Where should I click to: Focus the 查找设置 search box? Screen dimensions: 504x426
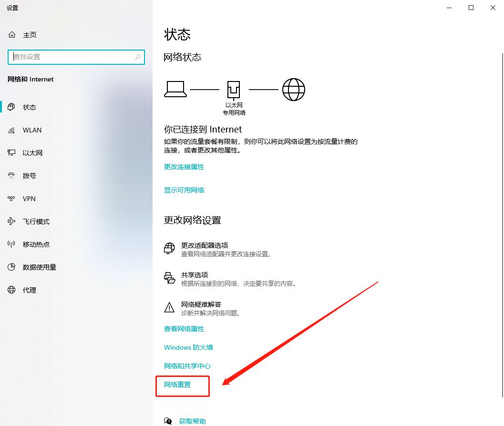tap(76, 57)
